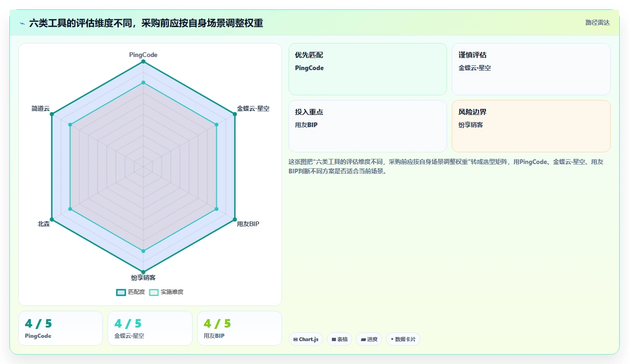Click the 北森 axis label on the radar
The image size is (629, 364).
tap(43, 224)
